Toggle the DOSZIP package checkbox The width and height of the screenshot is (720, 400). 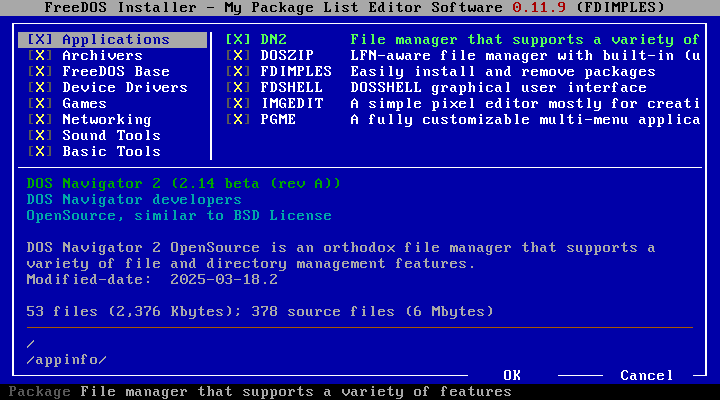[240, 56]
